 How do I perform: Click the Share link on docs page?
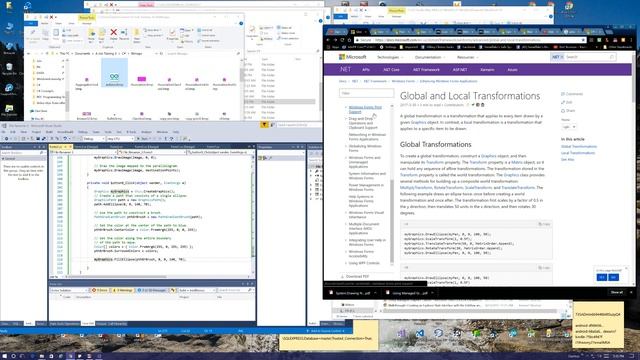(568, 111)
